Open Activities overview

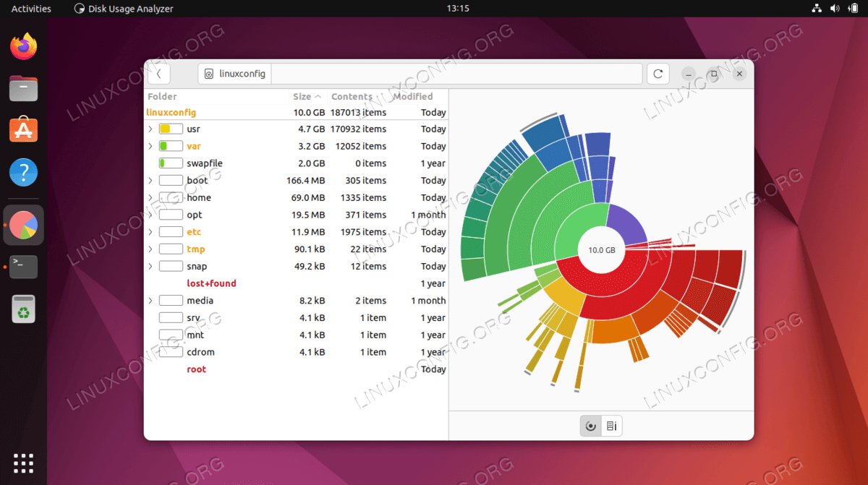pyautogui.click(x=31, y=9)
